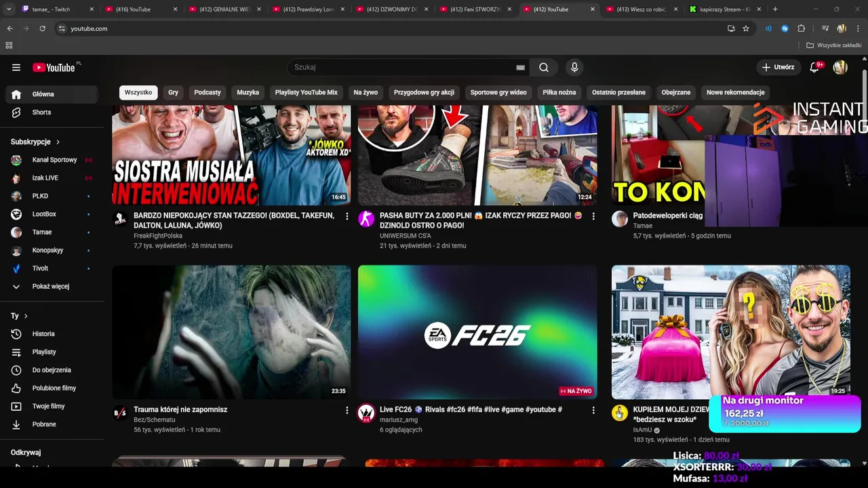Open the tab search dropdown arrow
The height and width of the screenshot is (488, 868).
tap(9, 9)
